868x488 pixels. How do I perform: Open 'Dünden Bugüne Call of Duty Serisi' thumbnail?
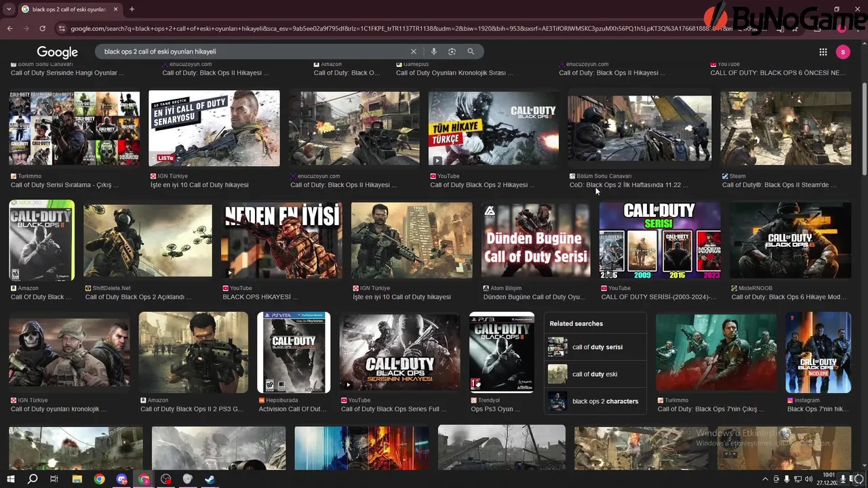pyautogui.click(x=536, y=241)
